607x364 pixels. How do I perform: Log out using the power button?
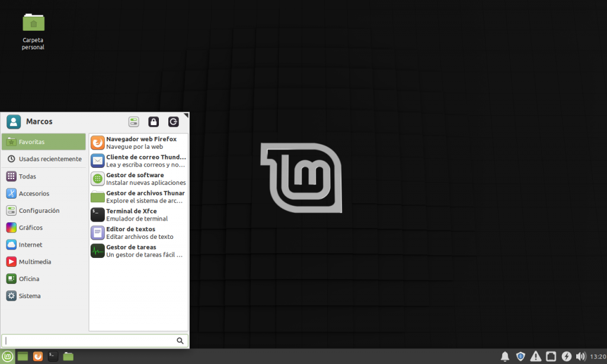(x=173, y=121)
